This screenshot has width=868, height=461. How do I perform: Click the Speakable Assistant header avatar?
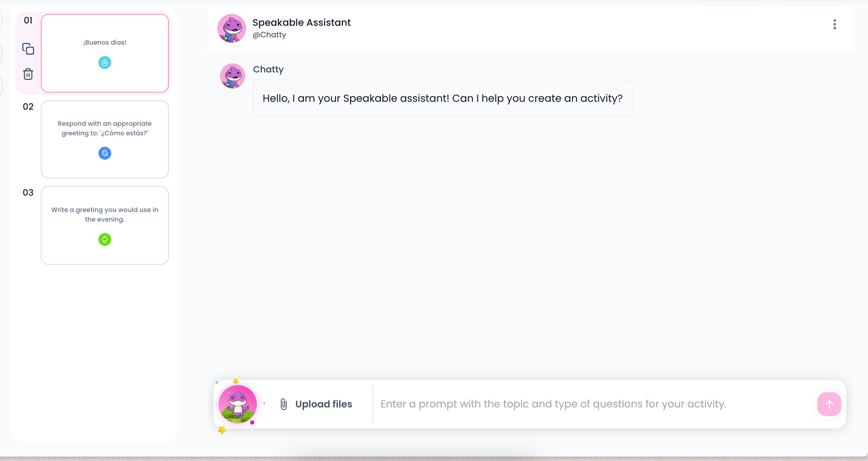click(x=231, y=29)
